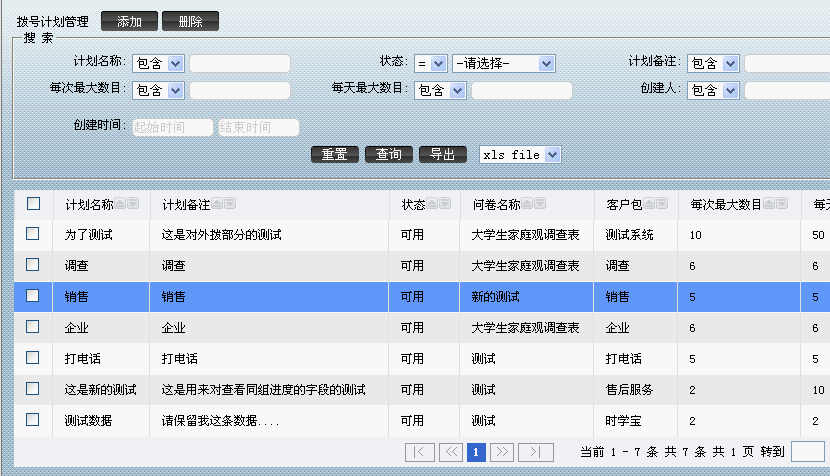Go to next page arrow
The image size is (830, 476).
click(x=502, y=452)
